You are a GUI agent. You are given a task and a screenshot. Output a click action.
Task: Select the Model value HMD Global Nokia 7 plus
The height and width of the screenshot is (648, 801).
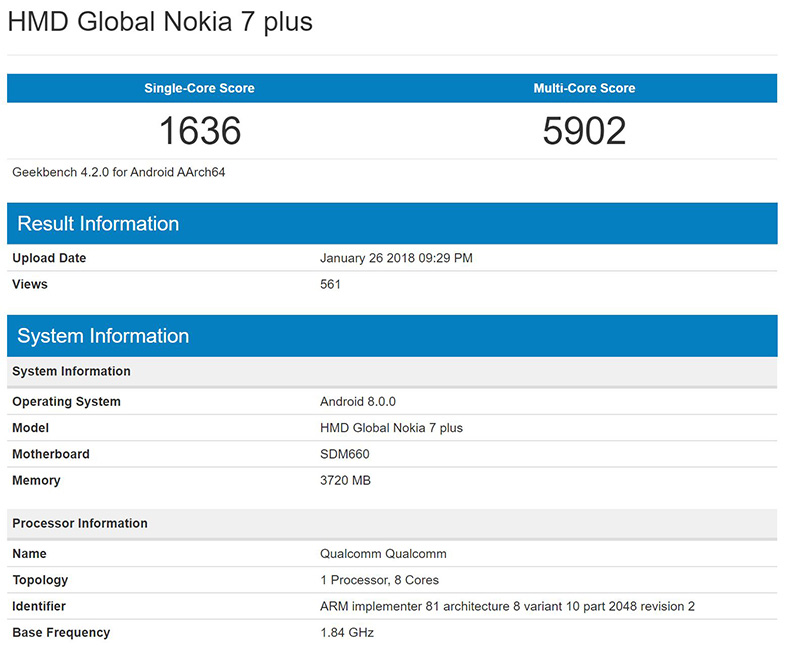pos(391,428)
